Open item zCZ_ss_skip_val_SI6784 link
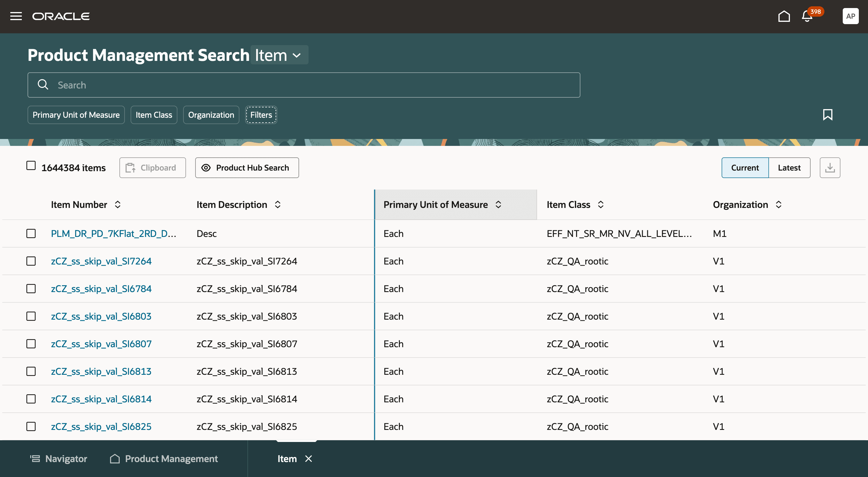Viewport: 868px width, 477px height. pos(101,289)
